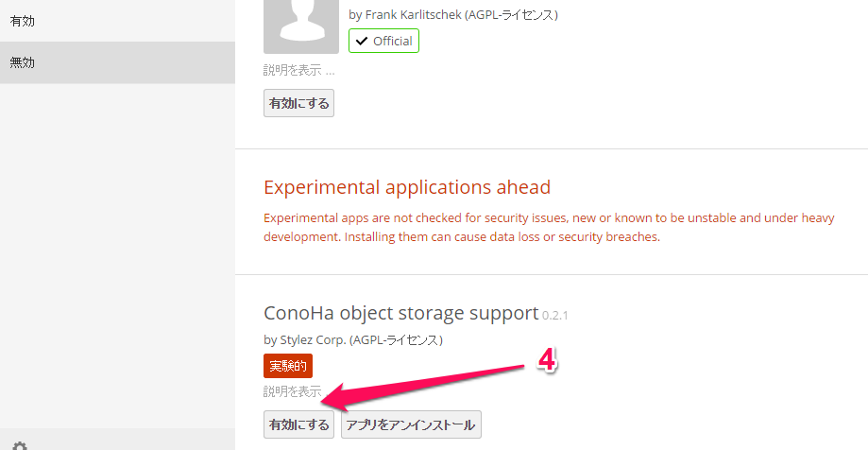Click the experimental apps warning paragraph
This screenshot has width=868, height=450.
coord(549,227)
